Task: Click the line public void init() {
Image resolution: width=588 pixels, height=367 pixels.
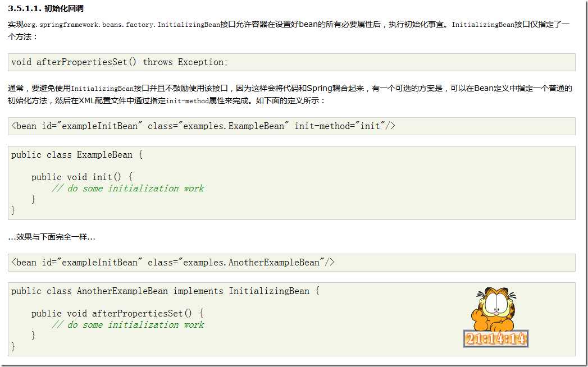Action: click(x=82, y=177)
